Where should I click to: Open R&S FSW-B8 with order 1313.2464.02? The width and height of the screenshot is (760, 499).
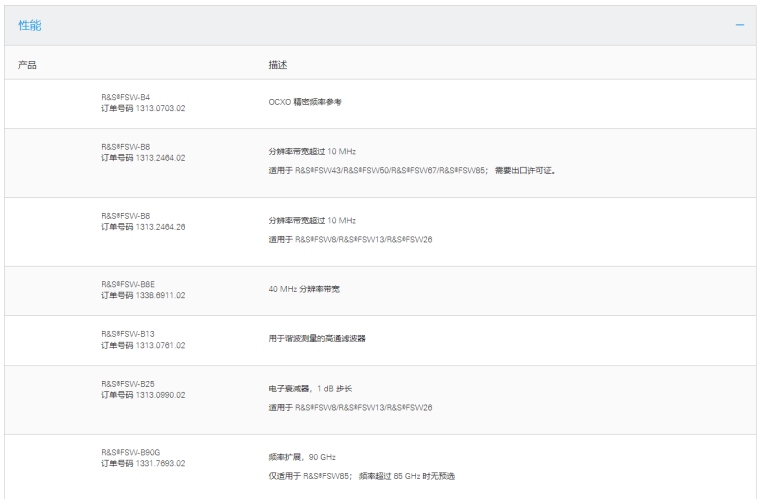tap(126, 148)
